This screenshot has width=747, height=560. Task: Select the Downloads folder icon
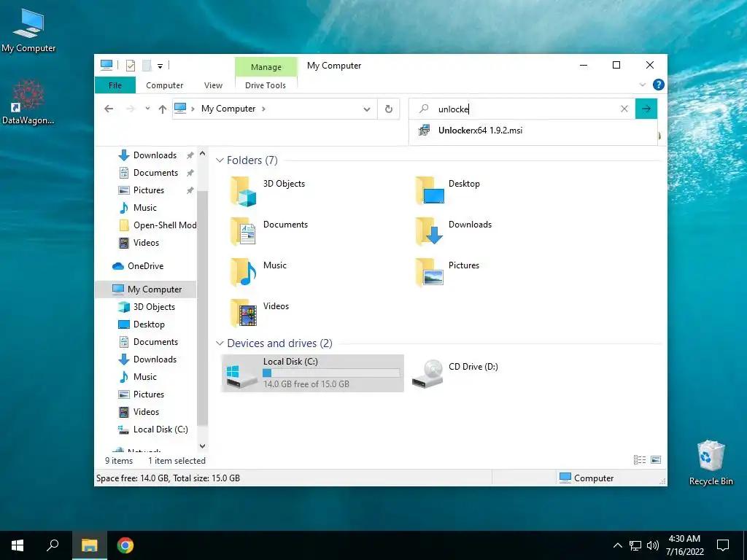point(429,232)
